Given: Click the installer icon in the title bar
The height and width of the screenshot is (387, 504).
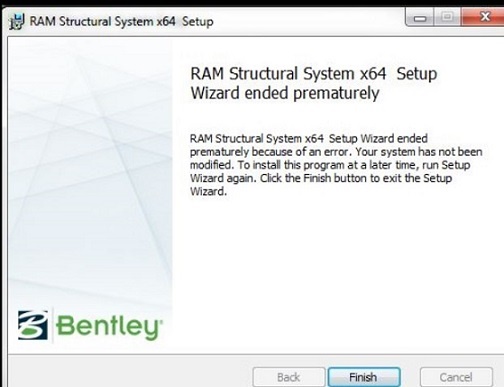Looking at the screenshot, I should pos(17,22).
